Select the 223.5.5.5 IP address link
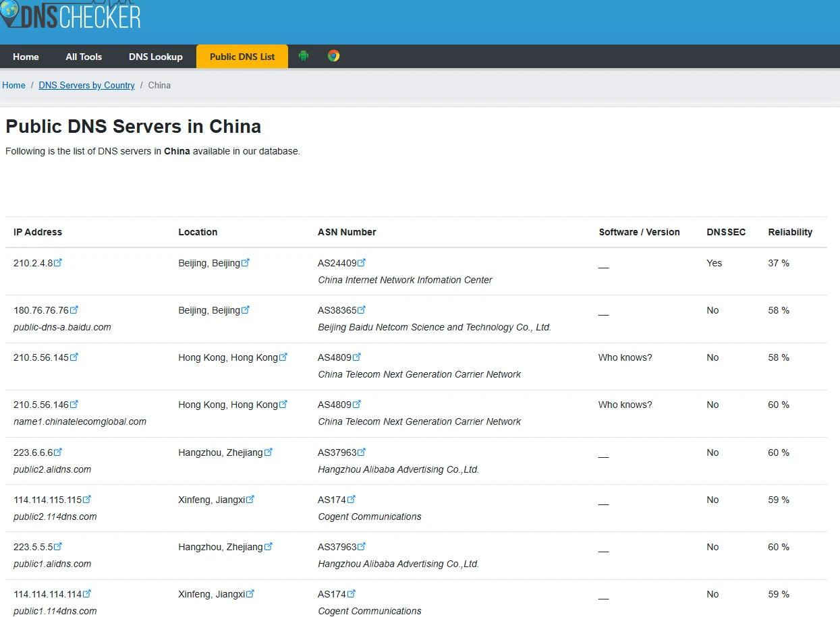This screenshot has height=617, width=840. click(34, 546)
